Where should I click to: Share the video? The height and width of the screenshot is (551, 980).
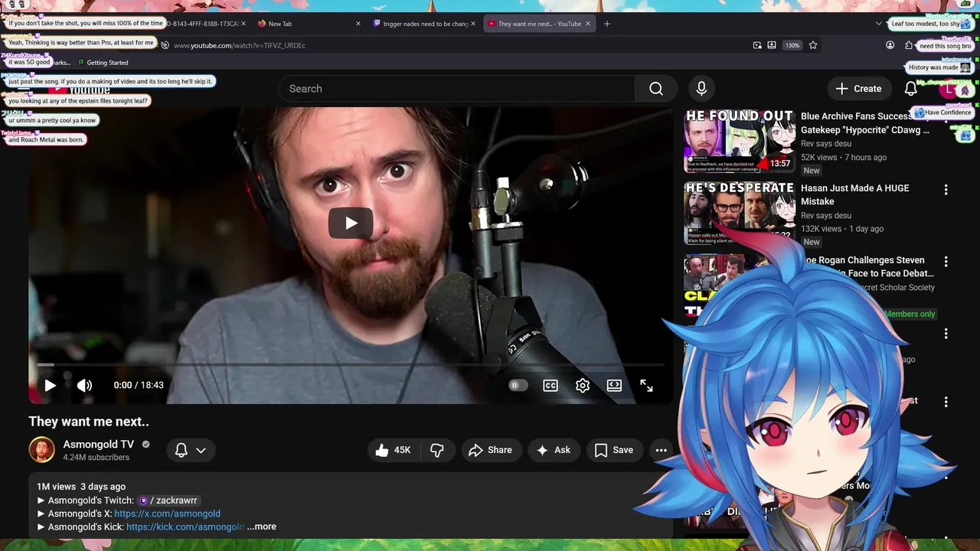[491, 450]
